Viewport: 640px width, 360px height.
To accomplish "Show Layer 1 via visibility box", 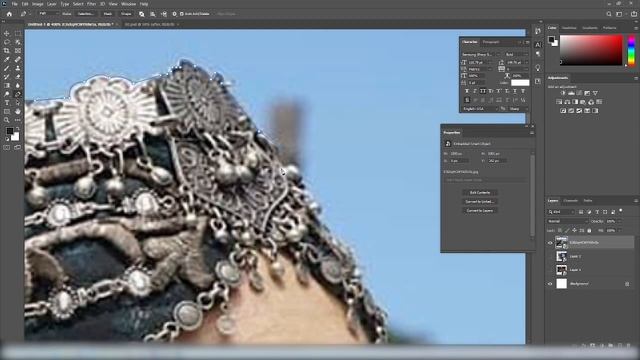I will pyautogui.click(x=550, y=270).
